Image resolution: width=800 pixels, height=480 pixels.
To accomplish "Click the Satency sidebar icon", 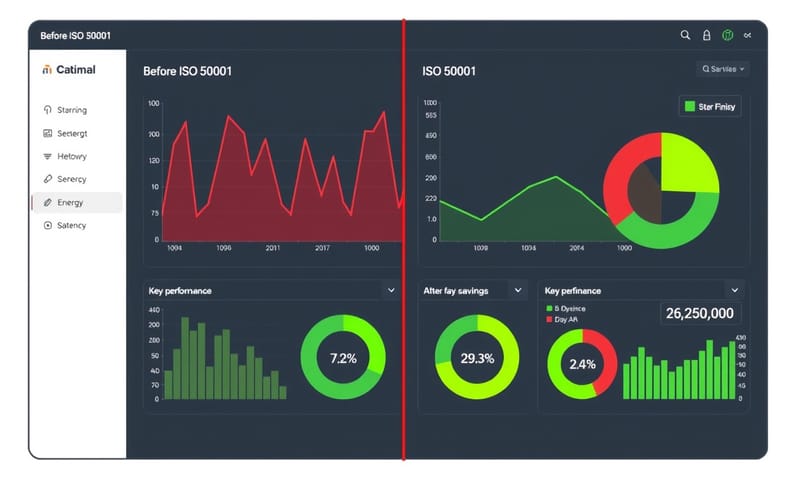I will click(x=48, y=225).
